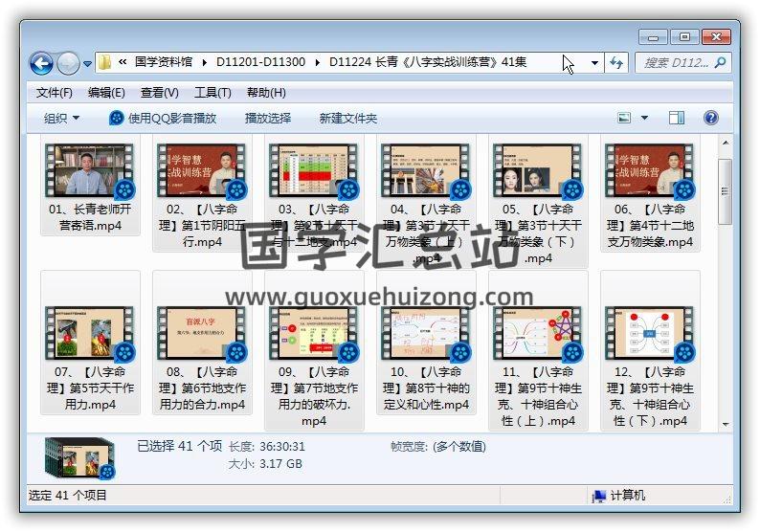The width and height of the screenshot is (760, 532).
Task: Select the D11224 长青 breadcrumb segment
Action: click(x=428, y=62)
